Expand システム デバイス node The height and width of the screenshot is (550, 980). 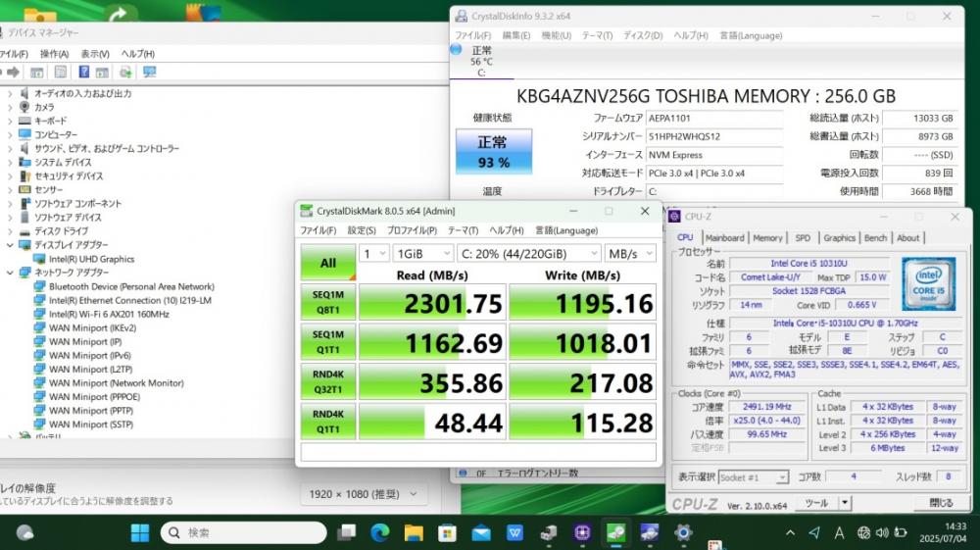[10, 163]
